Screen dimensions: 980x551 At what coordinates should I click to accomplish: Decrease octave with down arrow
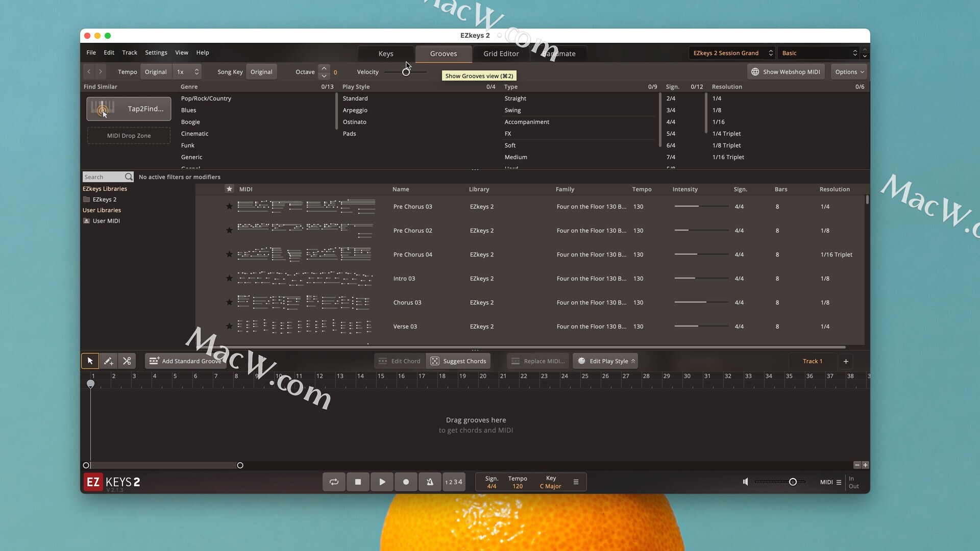pyautogui.click(x=324, y=76)
